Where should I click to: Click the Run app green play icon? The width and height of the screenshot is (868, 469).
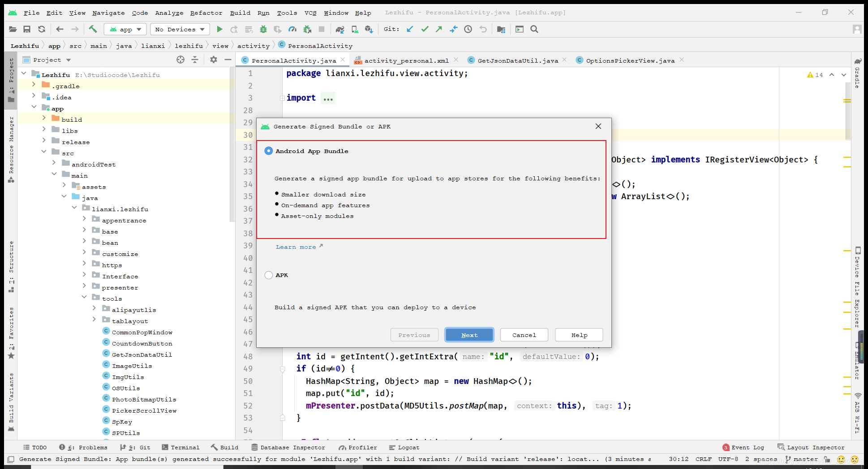219,30
